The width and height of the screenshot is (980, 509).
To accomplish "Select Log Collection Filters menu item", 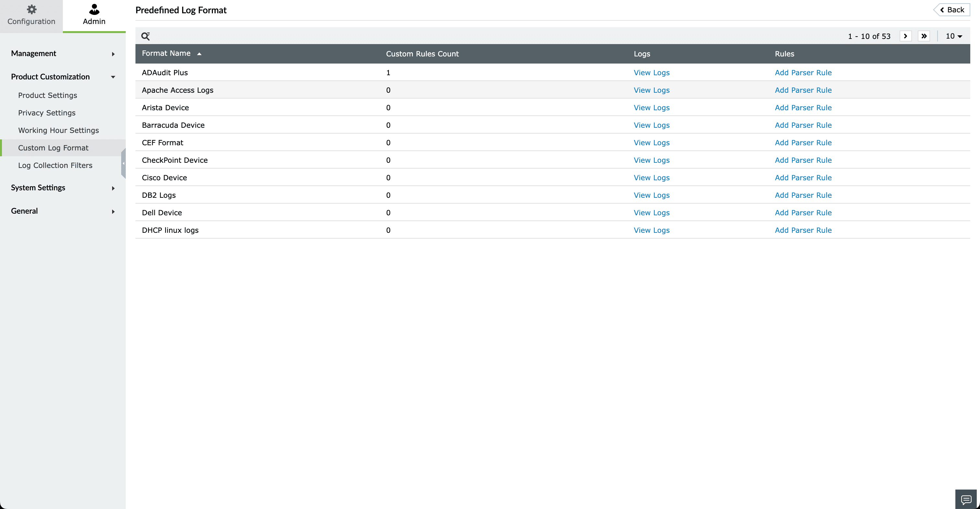I will click(x=55, y=165).
